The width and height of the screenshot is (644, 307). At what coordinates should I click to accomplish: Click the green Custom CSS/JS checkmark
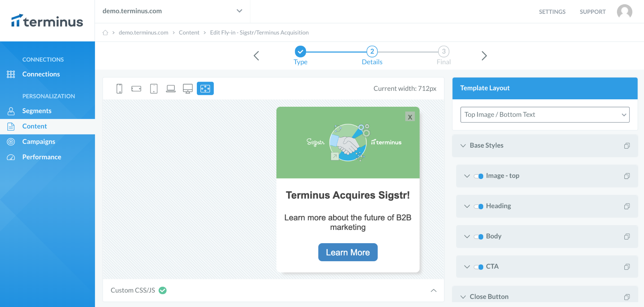(x=163, y=291)
